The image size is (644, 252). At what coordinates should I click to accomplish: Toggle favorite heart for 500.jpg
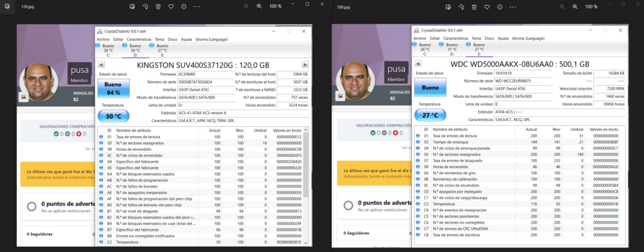(487, 6)
